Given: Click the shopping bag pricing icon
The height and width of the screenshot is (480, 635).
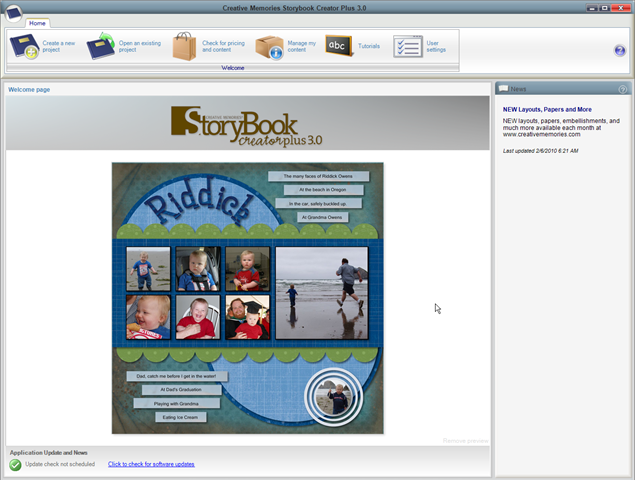Looking at the screenshot, I should (184, 46).
